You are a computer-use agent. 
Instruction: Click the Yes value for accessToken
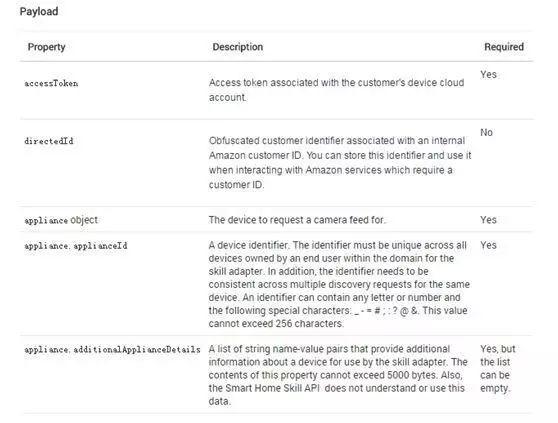[488, 74]
